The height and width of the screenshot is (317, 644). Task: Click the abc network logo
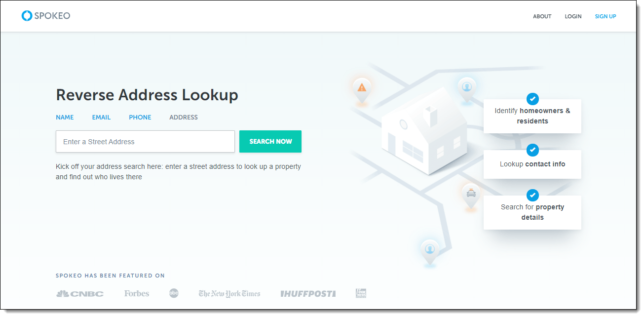coord(174,293)
